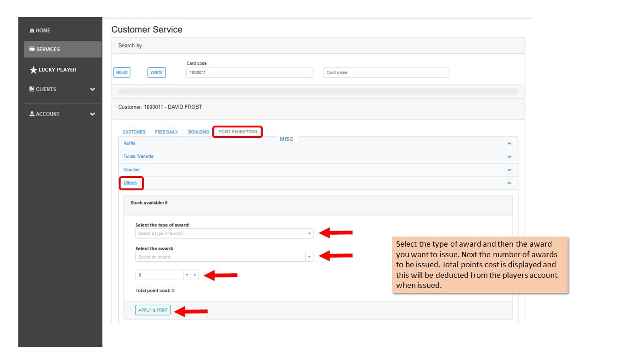Click the Apply & Print button
Image resolution: width=624 pixels, height=364 pixels.
pyautogui.click(x=153, y=310)
